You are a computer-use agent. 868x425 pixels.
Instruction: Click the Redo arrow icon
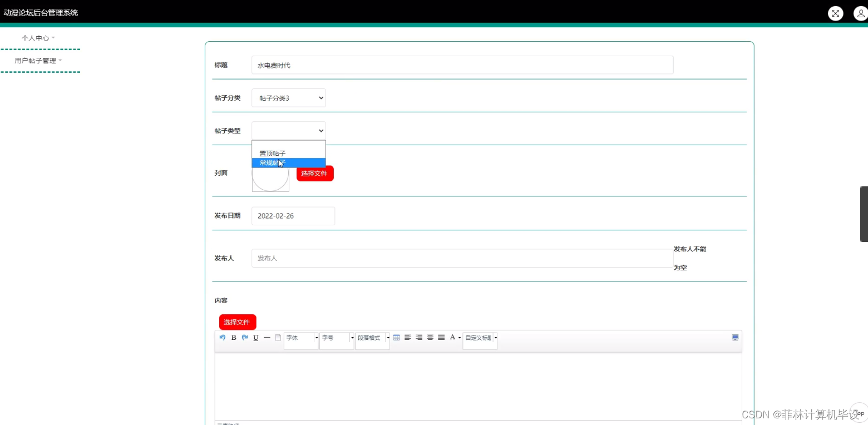click(245, 338)
